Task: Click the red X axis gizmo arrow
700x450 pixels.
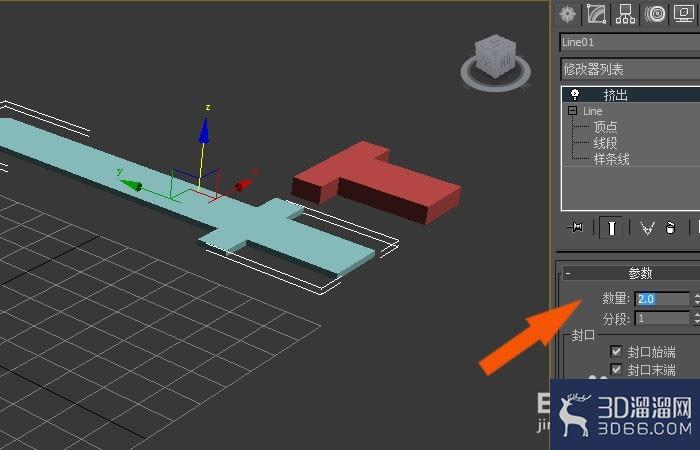Action: click(x=244, y=184)
